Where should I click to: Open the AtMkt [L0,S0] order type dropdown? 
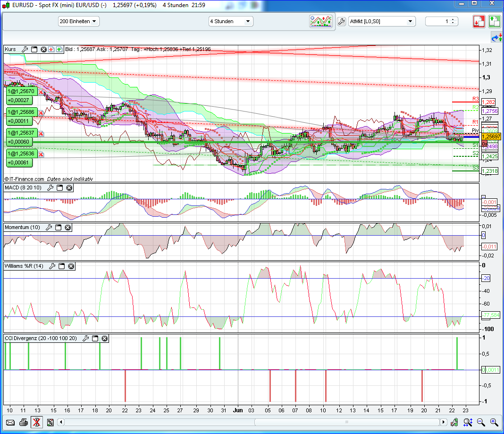pyautogui.click(x=382, y=21)
